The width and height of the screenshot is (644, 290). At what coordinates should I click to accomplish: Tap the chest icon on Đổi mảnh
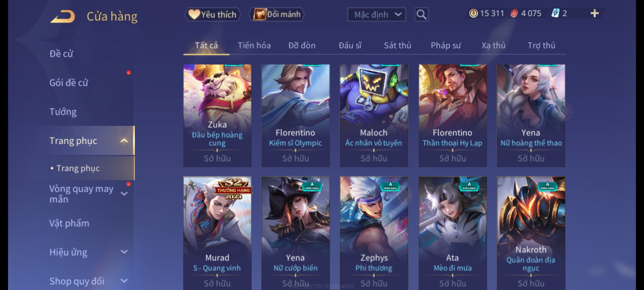tap(259, 14)
